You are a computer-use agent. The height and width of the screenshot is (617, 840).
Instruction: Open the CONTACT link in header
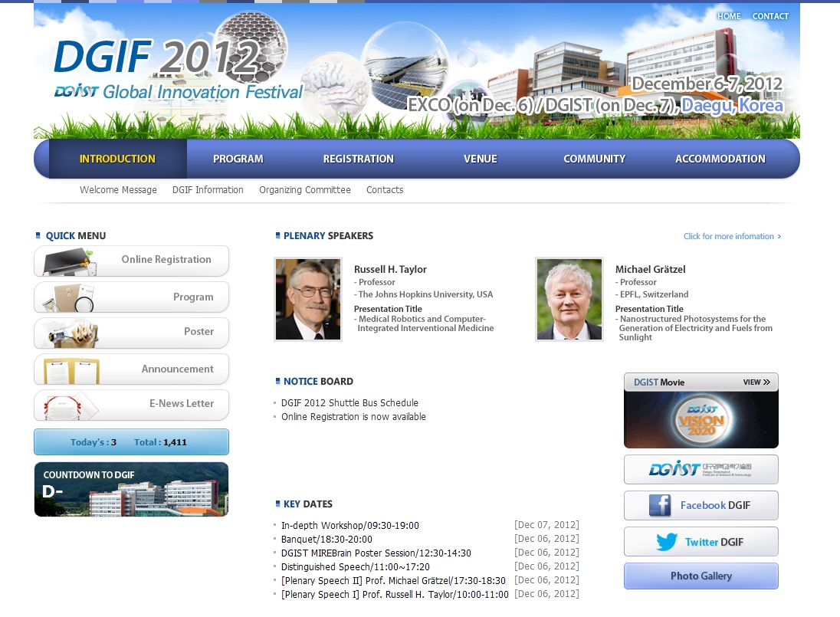pyautogui.click(x=770, y=16)
